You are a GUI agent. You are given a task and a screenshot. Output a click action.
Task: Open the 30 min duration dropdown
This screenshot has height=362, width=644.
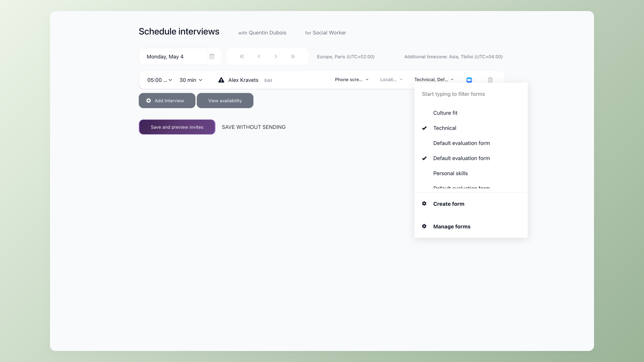[191, 80]
